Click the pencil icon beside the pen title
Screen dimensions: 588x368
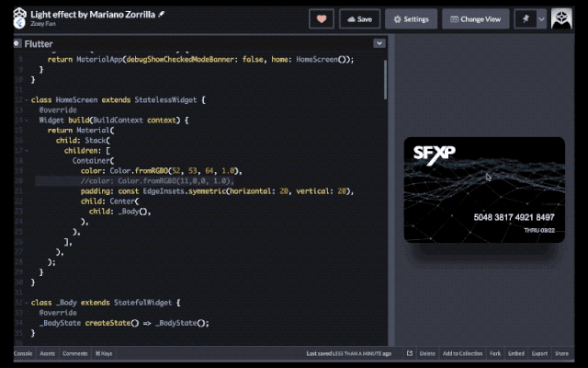coord(162,15)
